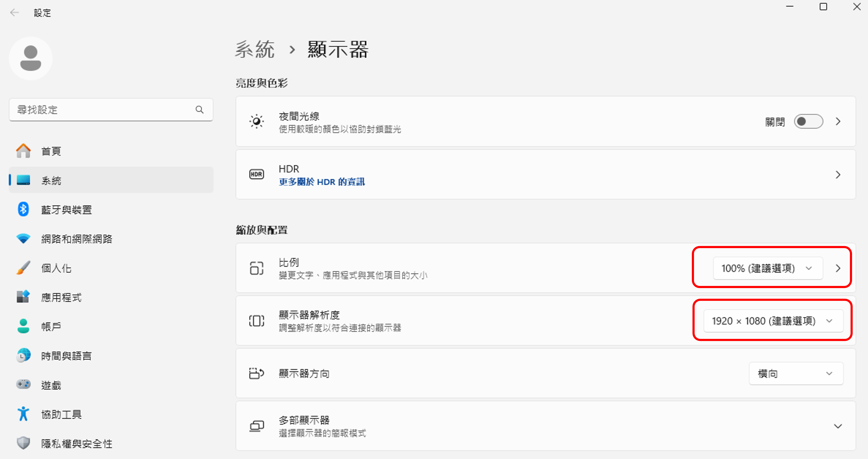Open 網路和網際網路 settings
The image size is (868, 459).
111,238
